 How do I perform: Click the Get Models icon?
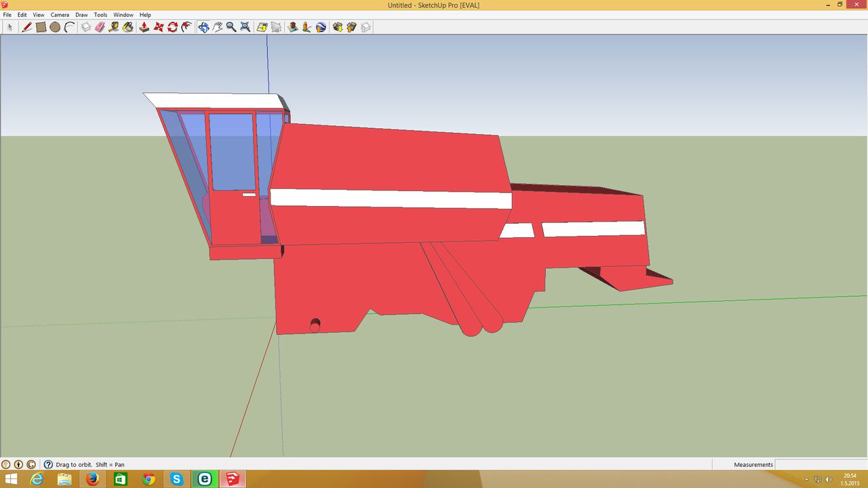click(x=337, y=27)
